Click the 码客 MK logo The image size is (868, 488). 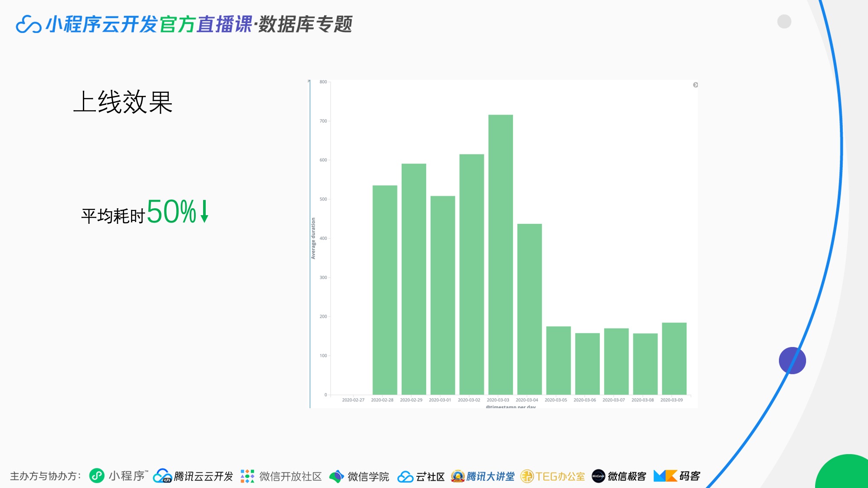[665, 476]
